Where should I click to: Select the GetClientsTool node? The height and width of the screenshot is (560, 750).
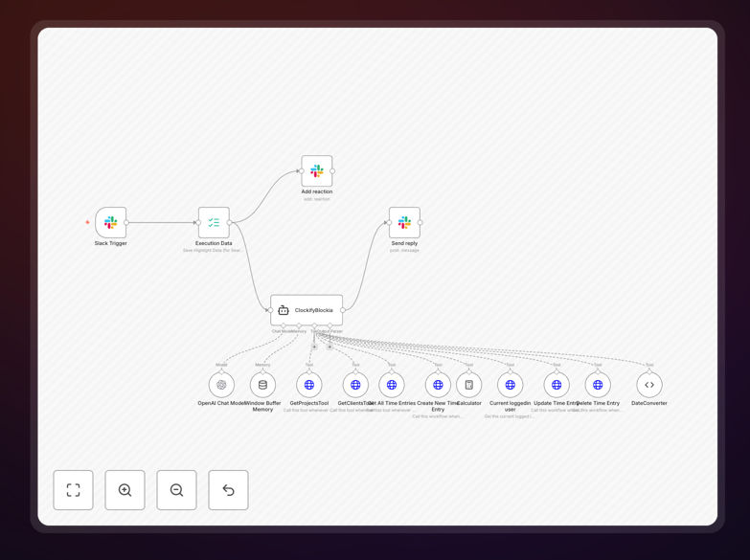(355, 385)
